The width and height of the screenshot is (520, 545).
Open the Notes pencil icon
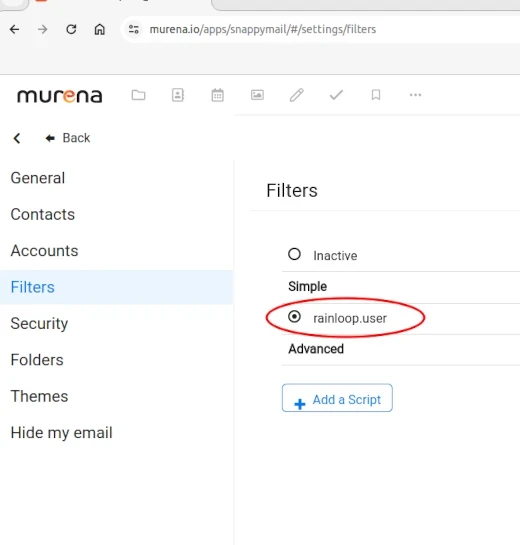(297, 95)
